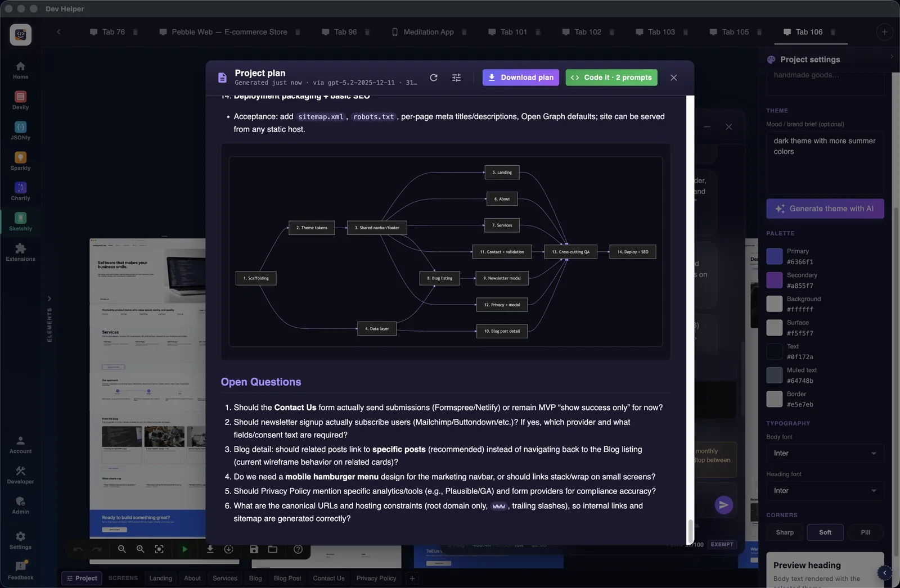
Task: Open the Sparkly tool
Action: click(20, 161)
